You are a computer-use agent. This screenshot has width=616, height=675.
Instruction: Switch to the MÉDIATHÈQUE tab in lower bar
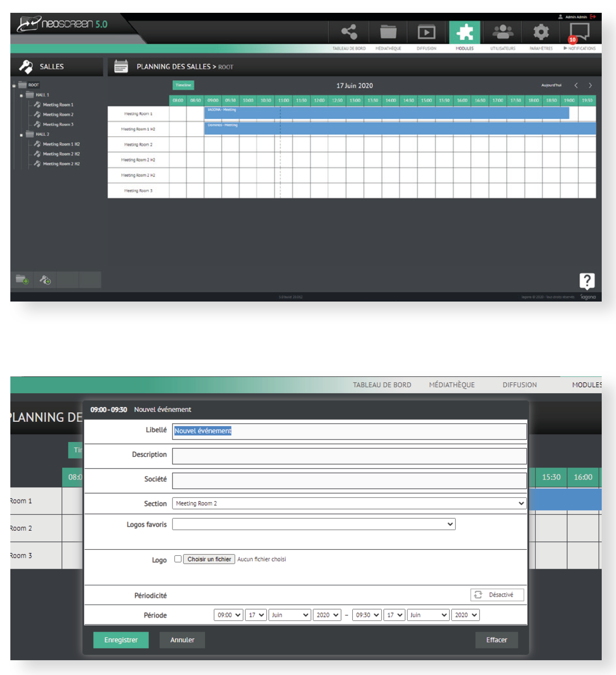(451, 385)
